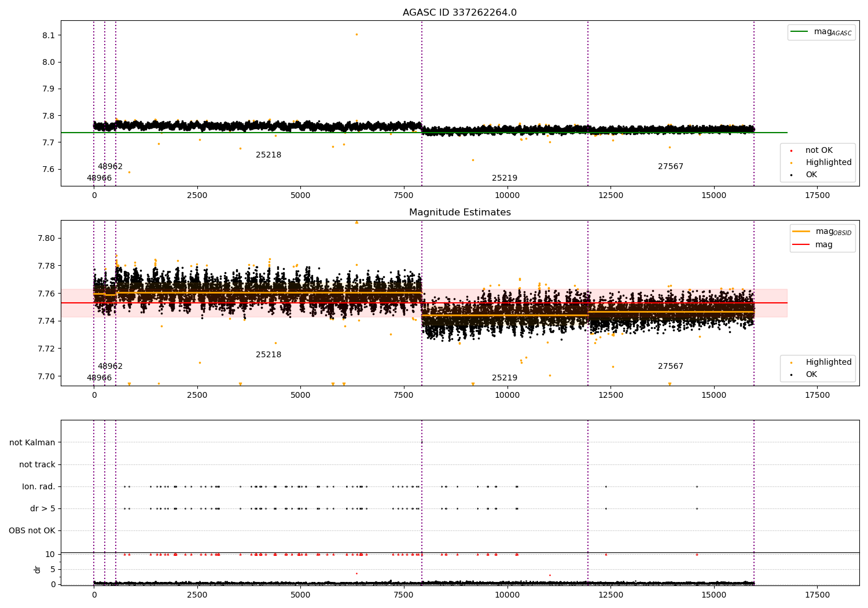The width and height of the screenshot is (868, 608).
Task: Click the 'dr > 5' row label
Action: pos(43,509)
